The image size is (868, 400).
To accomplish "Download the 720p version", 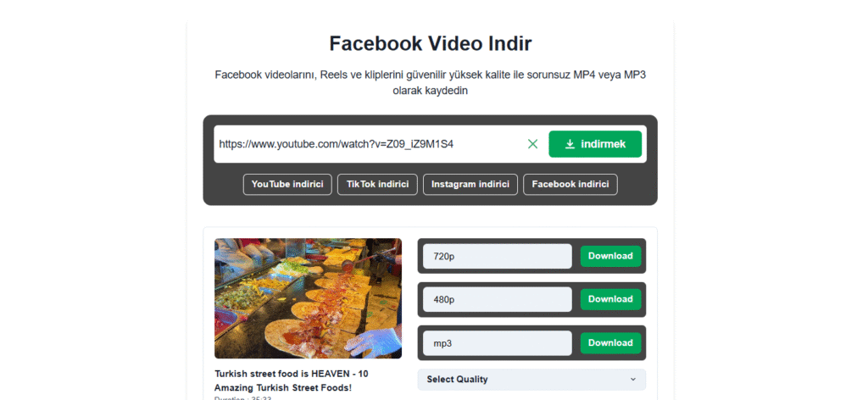I will click(x=610, y=256).
